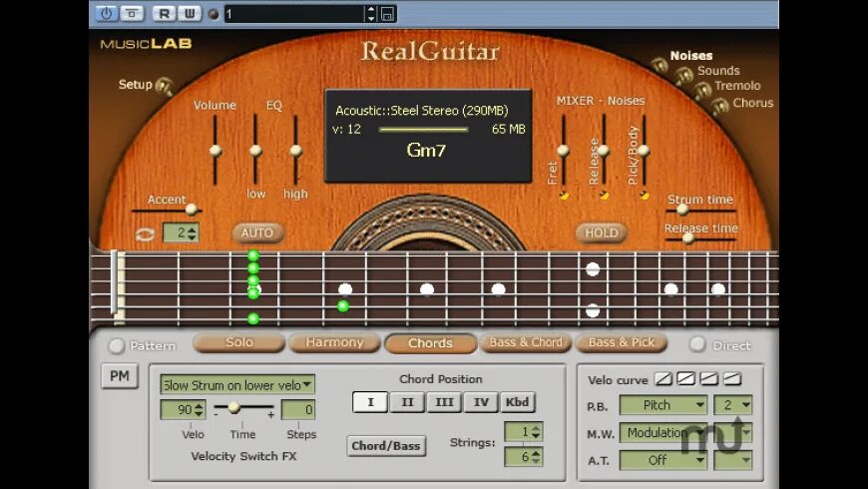
Task: Click the preset save disk icon
Action: (387, 14)
